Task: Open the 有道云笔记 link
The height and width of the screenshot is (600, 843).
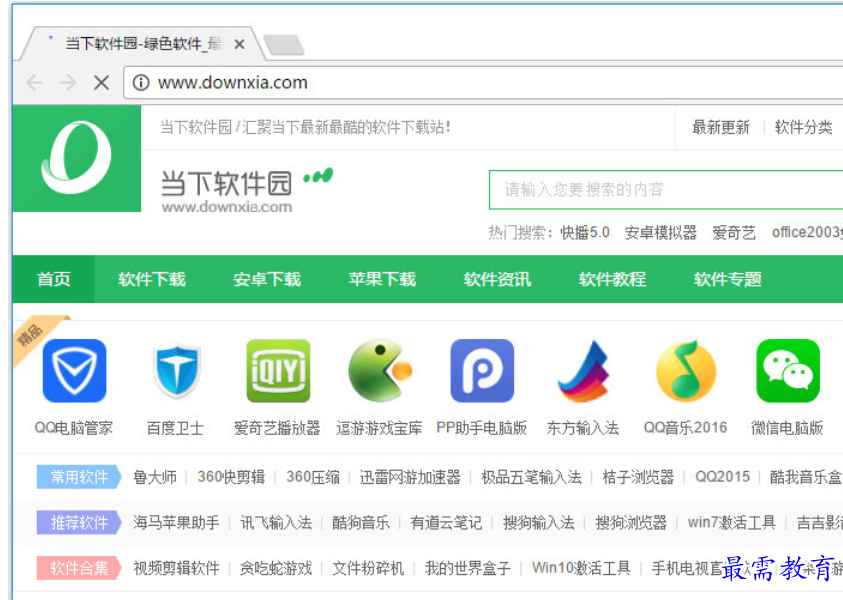Action: [x=446, y=523]
